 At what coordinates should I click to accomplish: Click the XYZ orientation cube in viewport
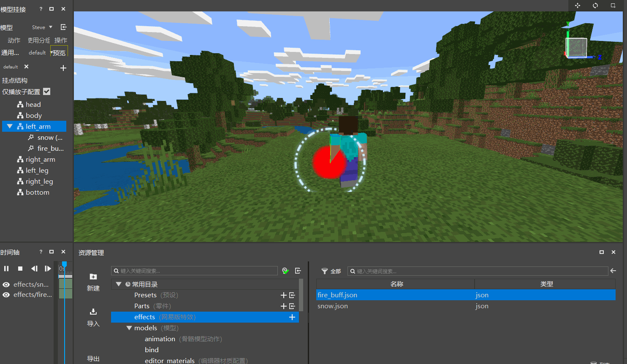(x=576, y=47)
